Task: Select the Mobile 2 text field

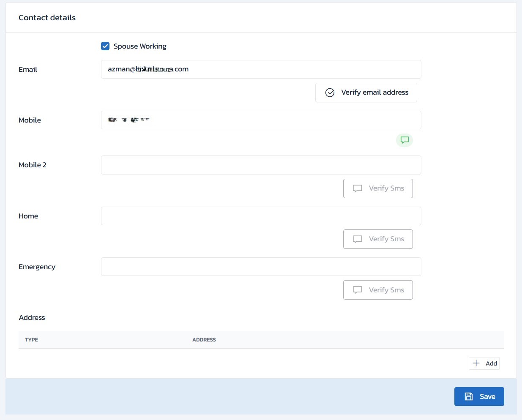Action: click(x=261, y=165)
